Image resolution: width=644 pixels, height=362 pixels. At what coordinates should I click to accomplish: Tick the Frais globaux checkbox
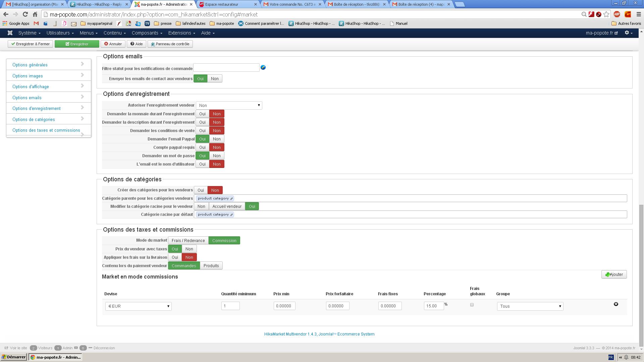pos(472,305)
